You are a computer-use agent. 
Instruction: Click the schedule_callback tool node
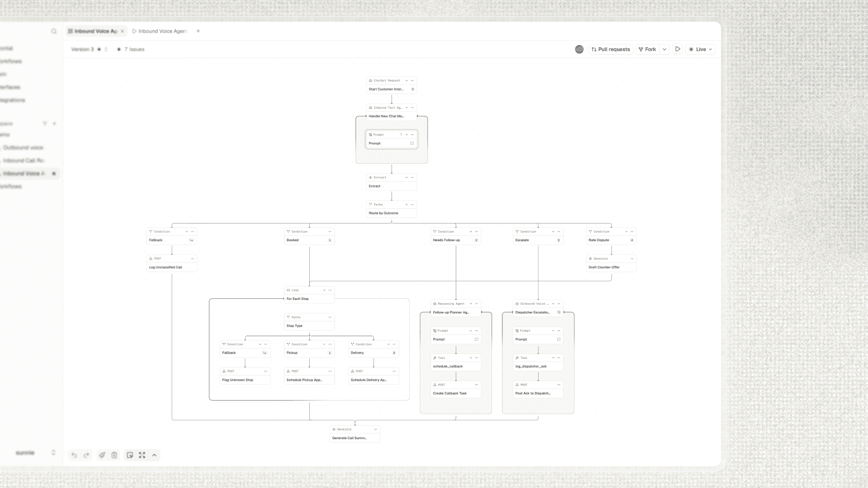click(x=456, y=362)
